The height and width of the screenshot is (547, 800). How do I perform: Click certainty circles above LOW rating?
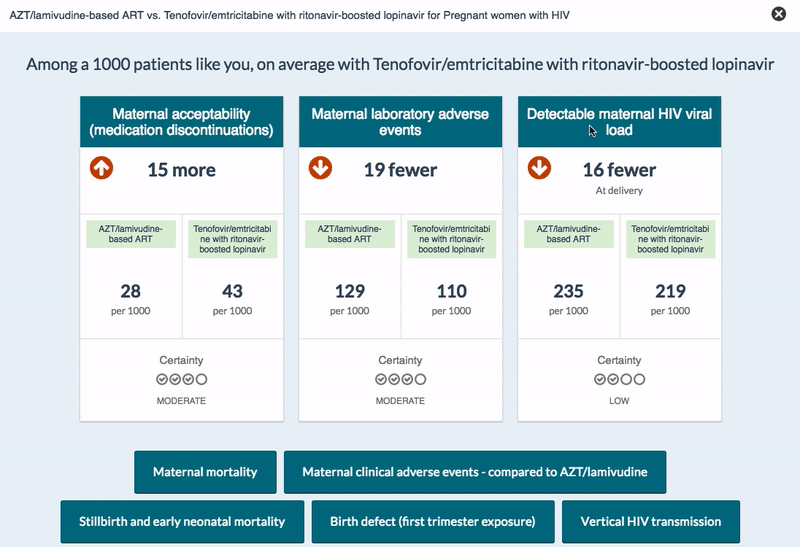pyautogui.click(x=619, y=379)
